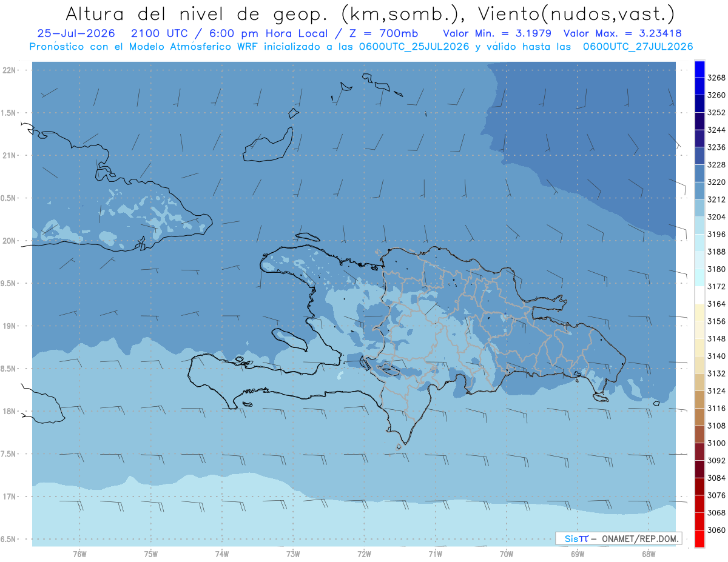Pick the legend color between 3220 and 3212
Viewport: 728px width, 562px height.
699,191
